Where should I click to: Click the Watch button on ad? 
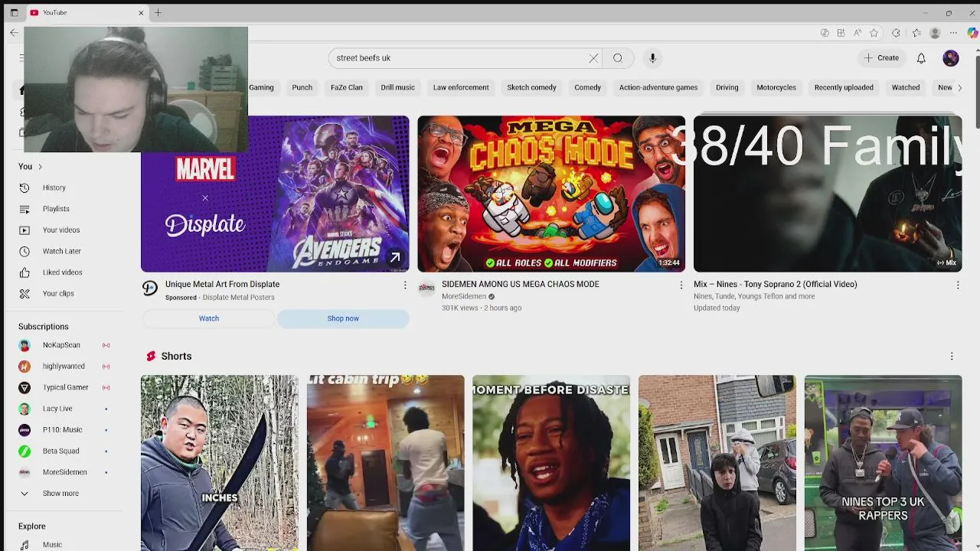[x=209, y=318]
